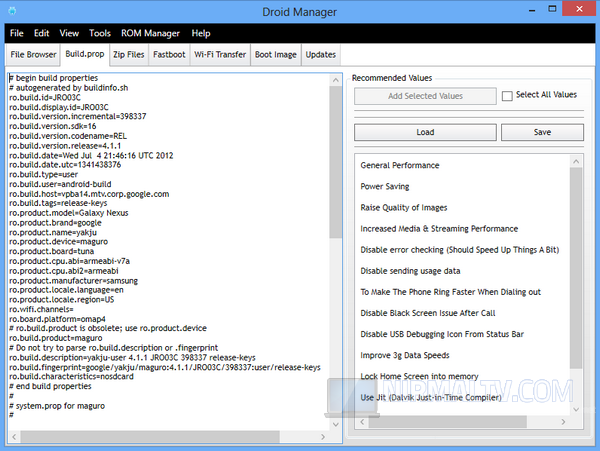Click the build.prop editor right scroll arrow
The height and width of the screenshot is (451, 600).
tap(323, 436)
